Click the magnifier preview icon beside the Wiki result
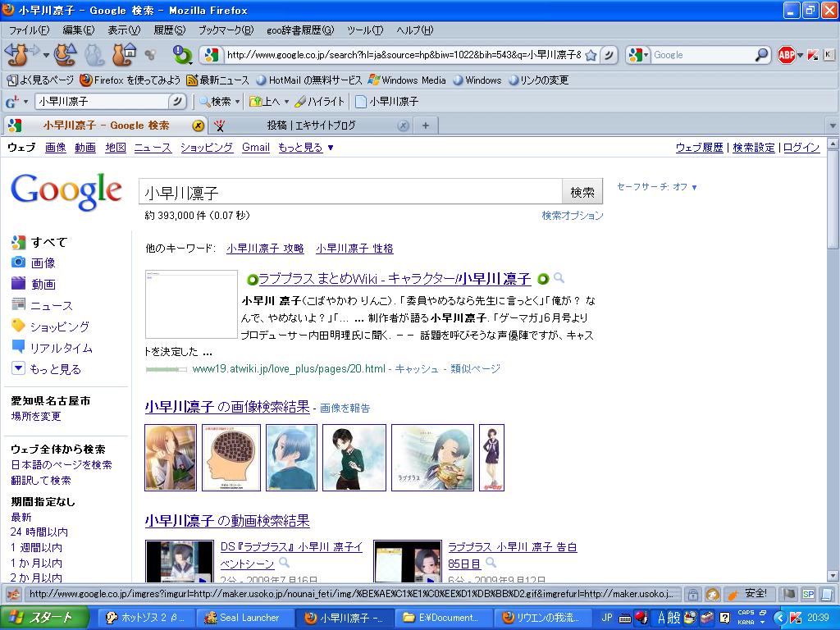840x630 pixels. (559, 277)
